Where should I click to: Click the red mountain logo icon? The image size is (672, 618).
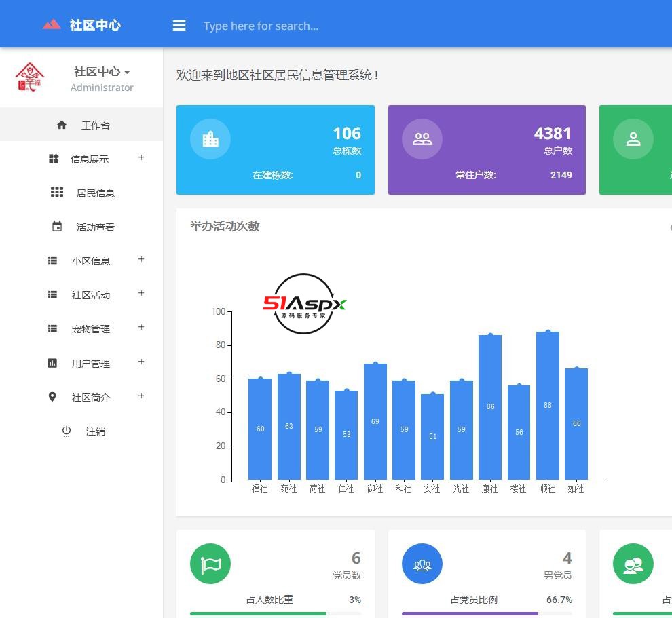click(x=52, y=24)
